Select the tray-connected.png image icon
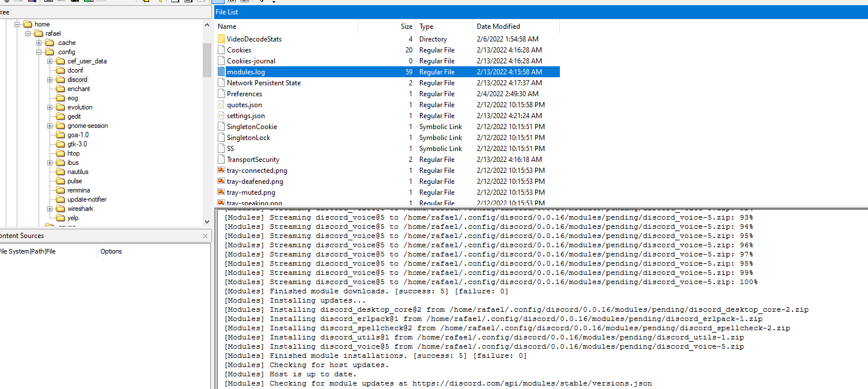 [221, 171]
